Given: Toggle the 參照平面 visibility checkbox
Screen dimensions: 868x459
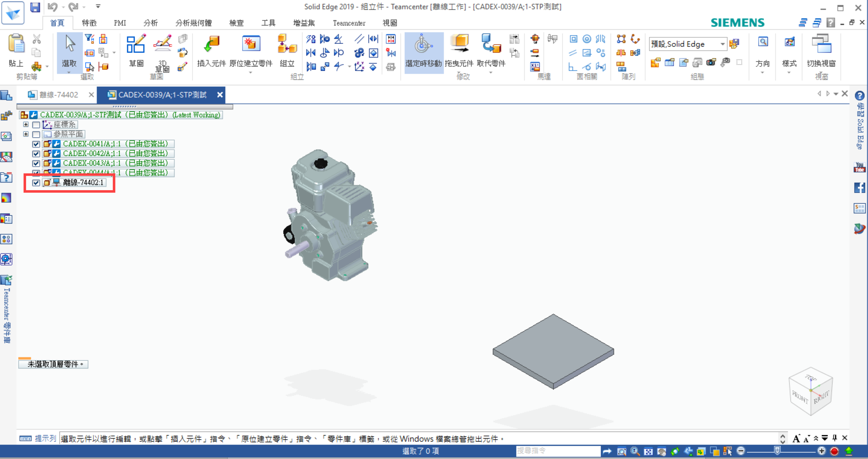Looking at the screenshot, I should [36, 134].
